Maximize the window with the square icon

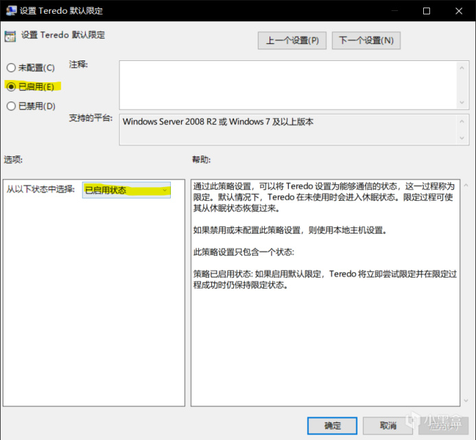click(426, 11)
